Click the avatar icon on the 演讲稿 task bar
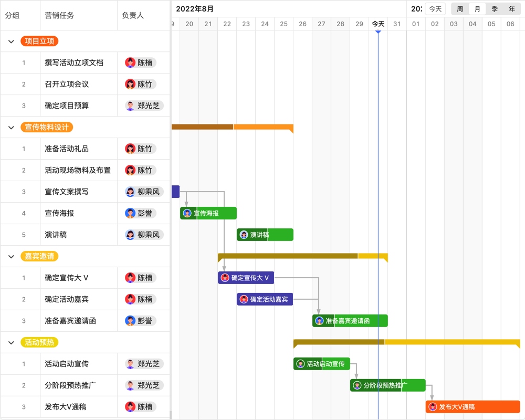This screenshot has width=525, height=420. (x=243, y=235)
